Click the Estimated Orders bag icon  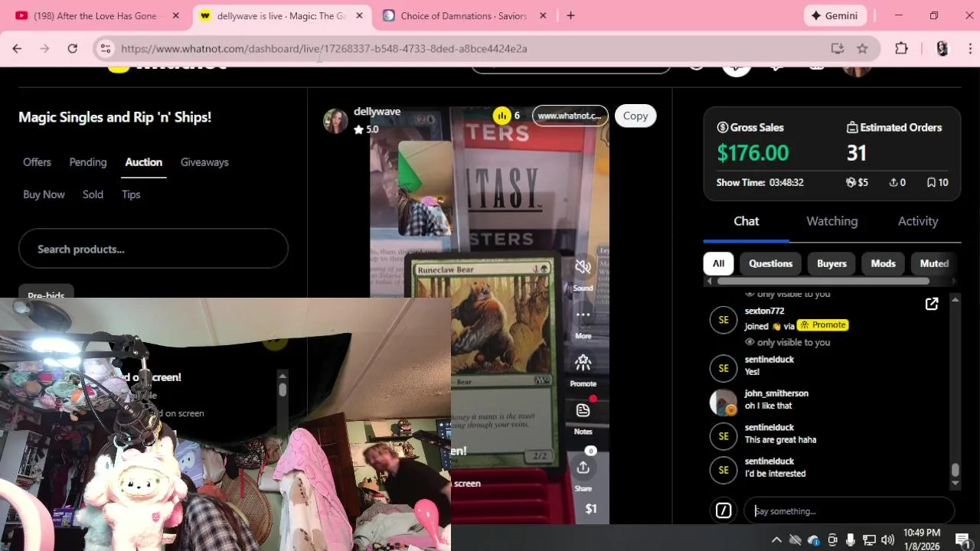[852, 127]
